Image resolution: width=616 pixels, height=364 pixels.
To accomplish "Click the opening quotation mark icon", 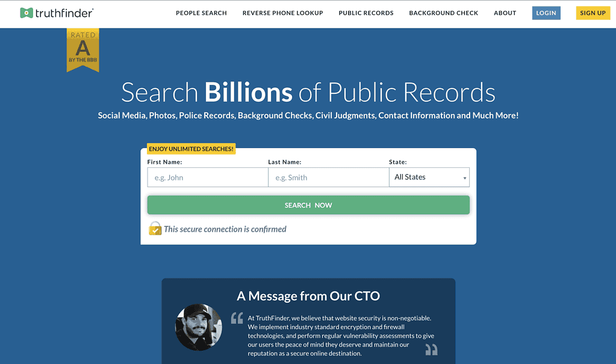I will pos(237,318).
